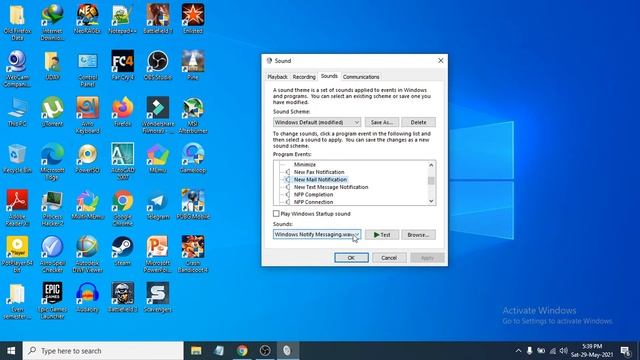Open the Sounds file dropdown list
This screenshot has height=360, width=640.
click(317, 234)
